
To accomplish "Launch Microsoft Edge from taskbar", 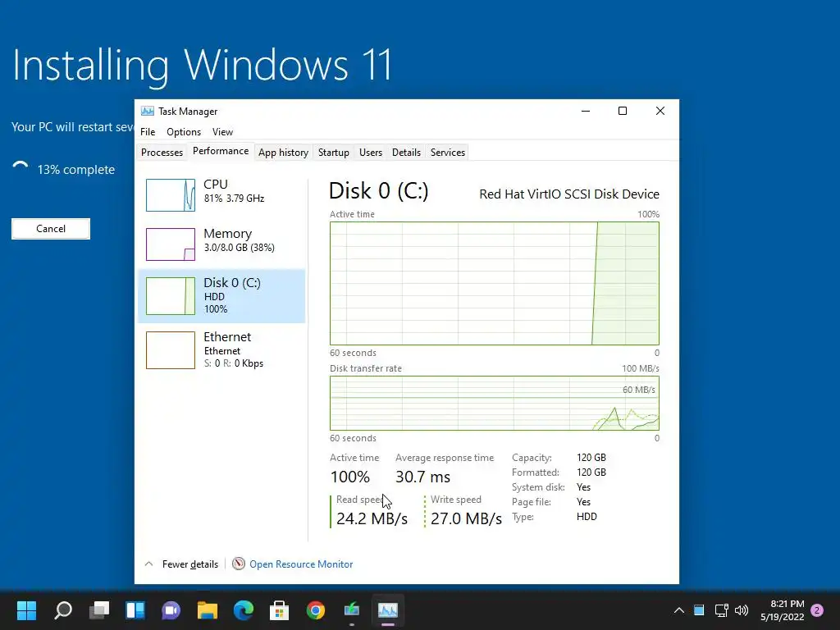I will [243, 609].
